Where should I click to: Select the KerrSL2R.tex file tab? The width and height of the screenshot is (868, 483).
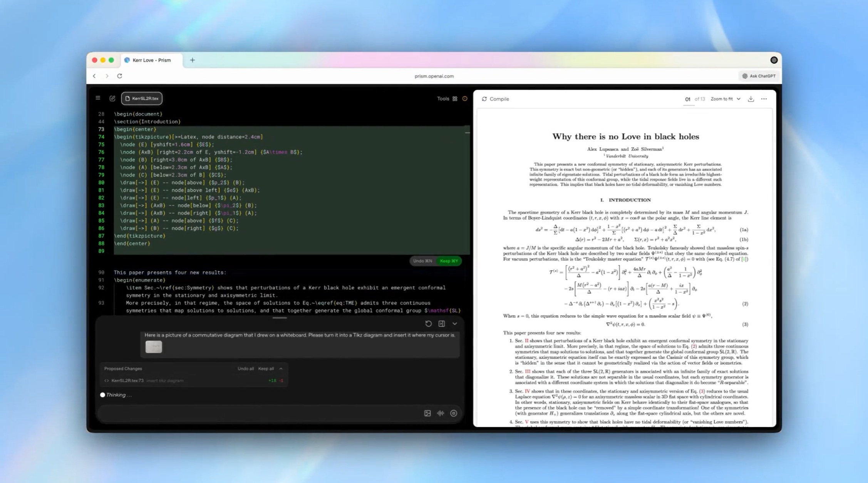pyautogui.click(x=142, y=98)
